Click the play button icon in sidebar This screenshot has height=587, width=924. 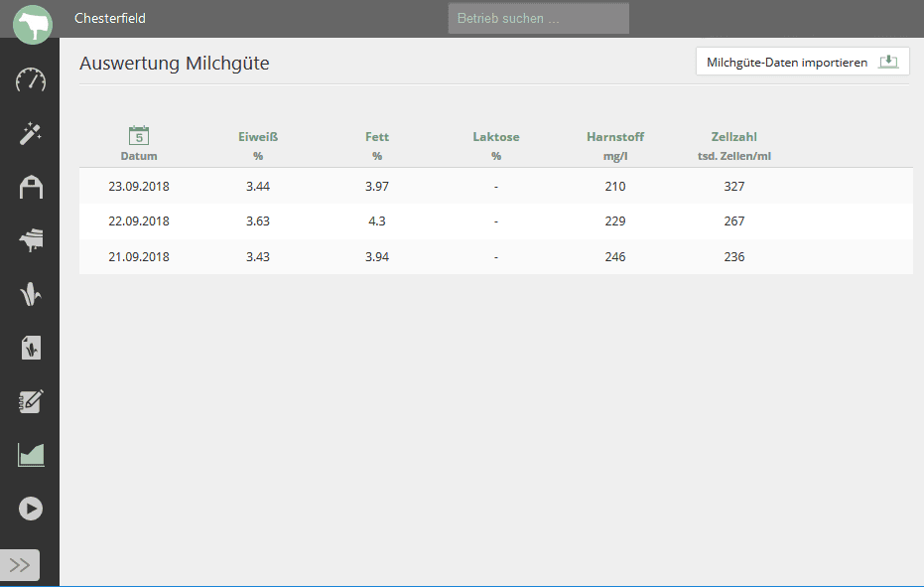[31, 509]
